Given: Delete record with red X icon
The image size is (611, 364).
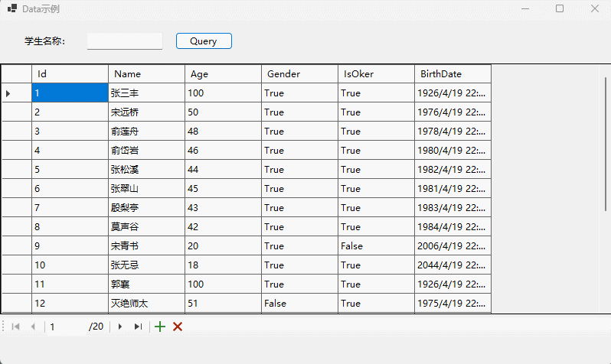Looking at the screenshot, I should click(178, 327).
